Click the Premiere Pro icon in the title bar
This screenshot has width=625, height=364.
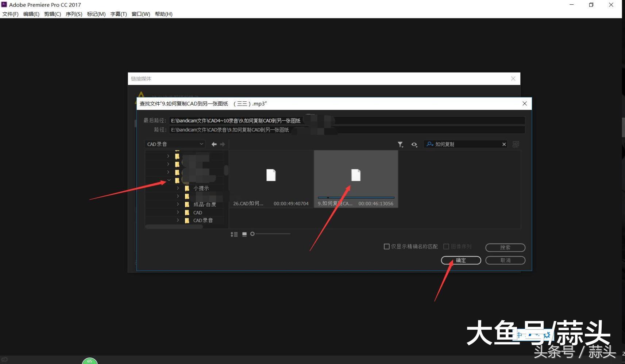click(4, 4)
